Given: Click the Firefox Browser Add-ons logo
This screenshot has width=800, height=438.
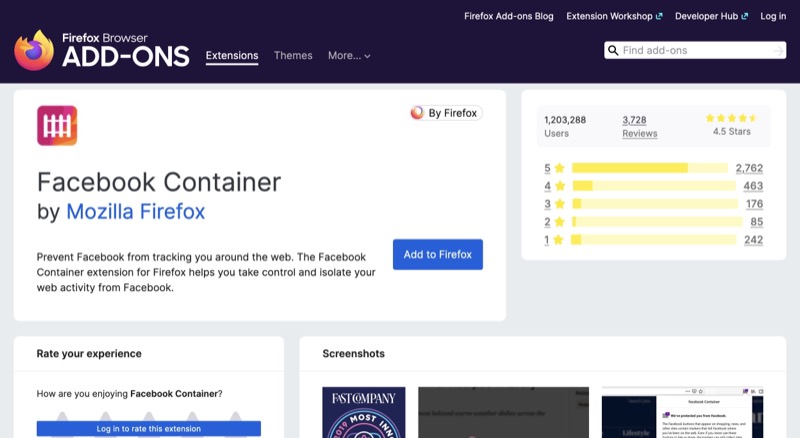Looking at the screenshot, I should [101, 49].
